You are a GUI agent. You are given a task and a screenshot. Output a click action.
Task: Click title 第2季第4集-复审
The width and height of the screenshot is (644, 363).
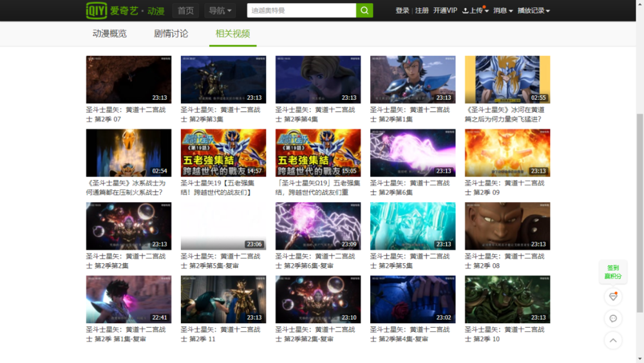point(410,334)
